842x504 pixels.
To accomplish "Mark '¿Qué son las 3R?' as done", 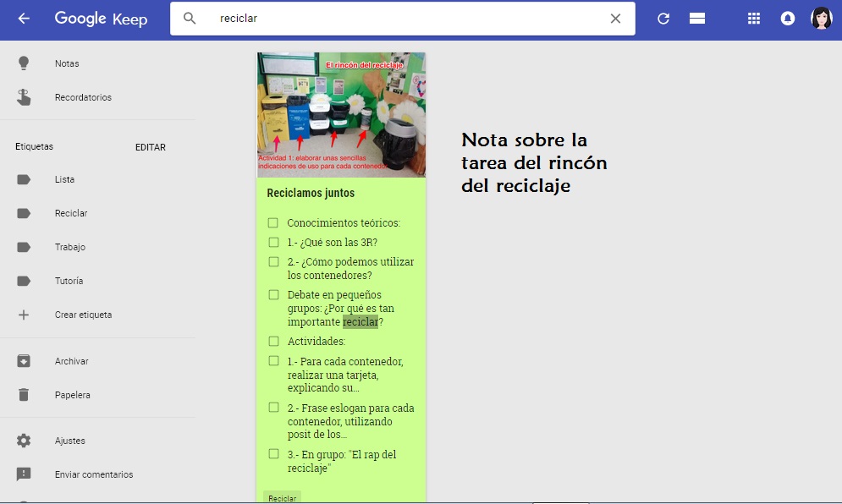I will (x=272, y=242).
